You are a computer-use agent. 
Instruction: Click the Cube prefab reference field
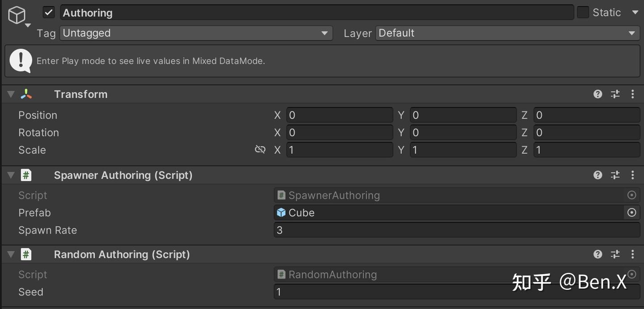click(447, 212)
